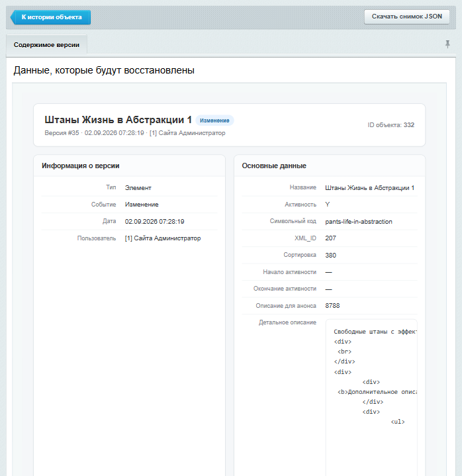The image size is (462, 476).
Task: Click the 'Описание для анонса' label
Action: pos(286,306)
